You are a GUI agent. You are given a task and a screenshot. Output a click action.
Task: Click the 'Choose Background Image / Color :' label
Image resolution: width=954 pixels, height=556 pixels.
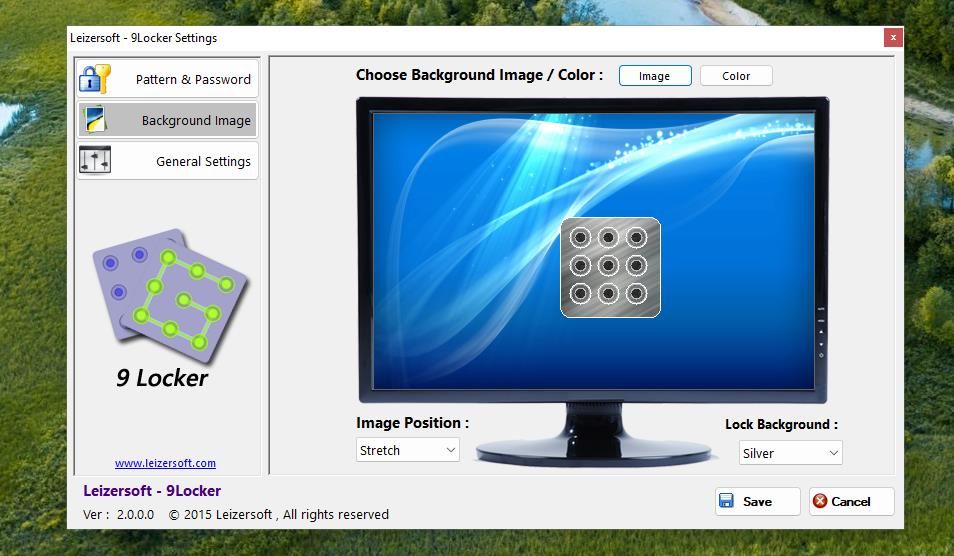click(479, 75)
